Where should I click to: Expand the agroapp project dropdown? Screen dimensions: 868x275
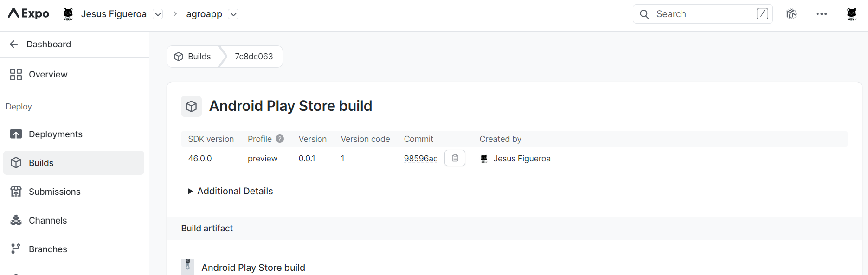click(x=233, y=14)
